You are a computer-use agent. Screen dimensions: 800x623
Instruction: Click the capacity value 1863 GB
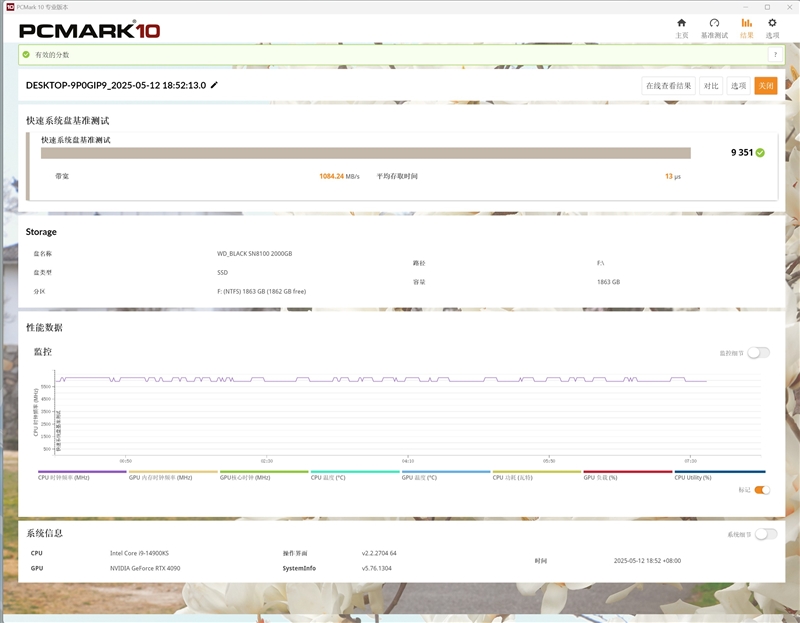[608, 282]
